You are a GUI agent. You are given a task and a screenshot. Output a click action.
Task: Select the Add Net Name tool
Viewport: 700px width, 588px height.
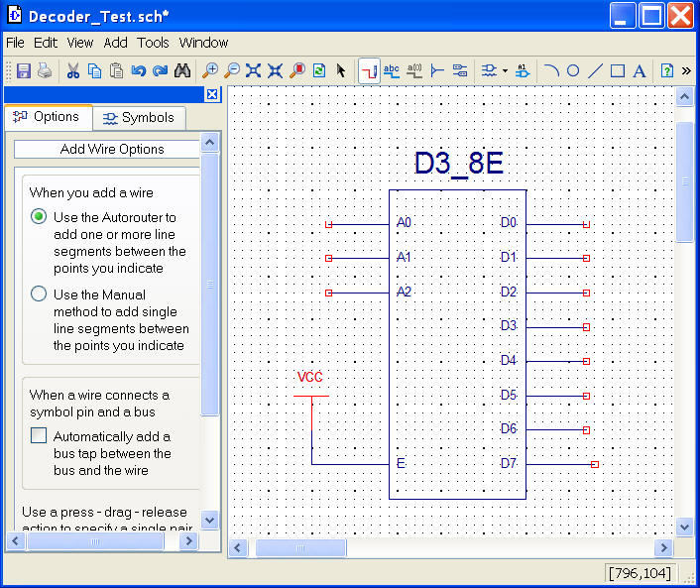tap(392, 70)
